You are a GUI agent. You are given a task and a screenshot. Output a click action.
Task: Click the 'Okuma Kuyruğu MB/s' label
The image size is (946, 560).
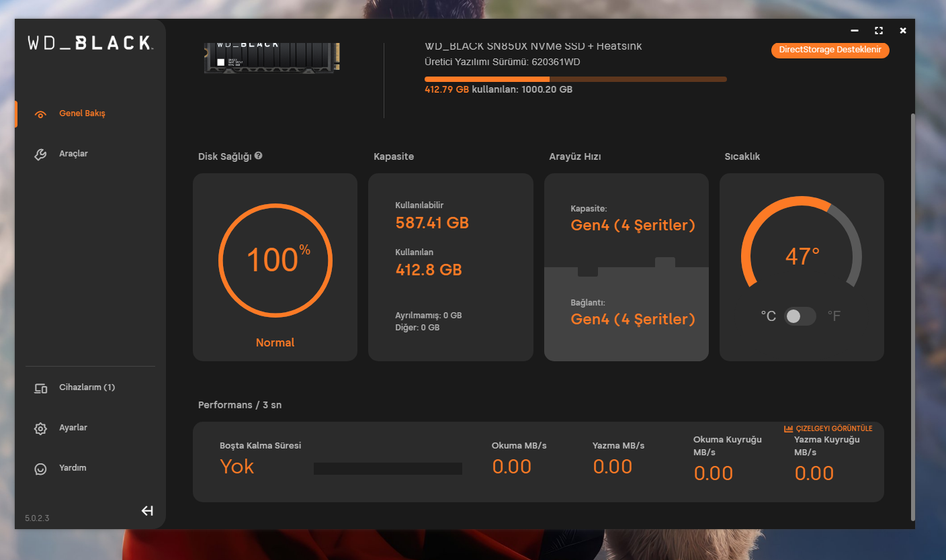[728, 446]
